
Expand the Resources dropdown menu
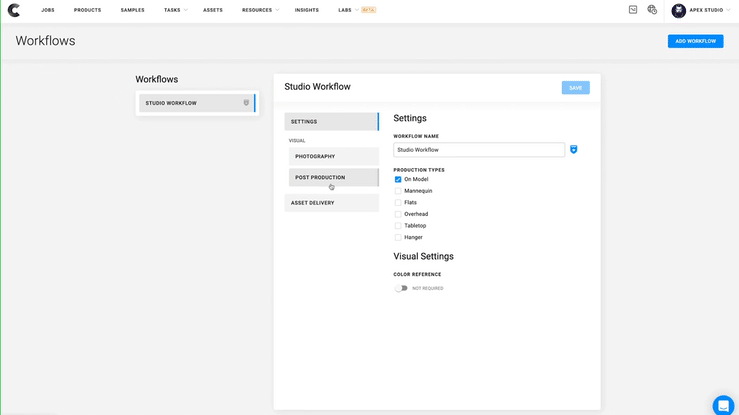click(260, 10)
